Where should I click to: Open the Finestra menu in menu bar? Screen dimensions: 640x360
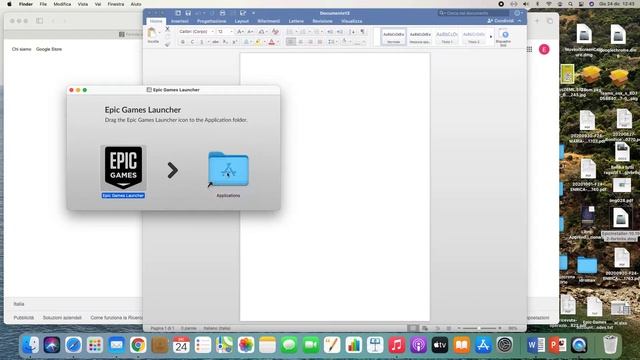click(x=116, y=4)
